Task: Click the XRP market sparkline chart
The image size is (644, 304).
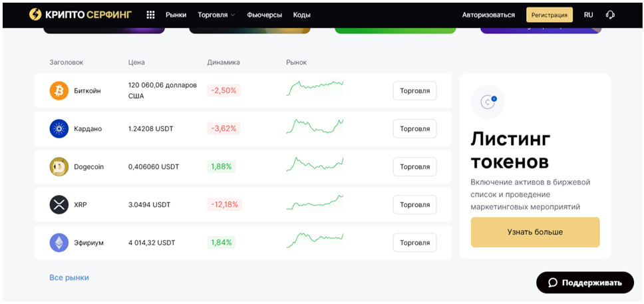Action: [x=315, y=202]
